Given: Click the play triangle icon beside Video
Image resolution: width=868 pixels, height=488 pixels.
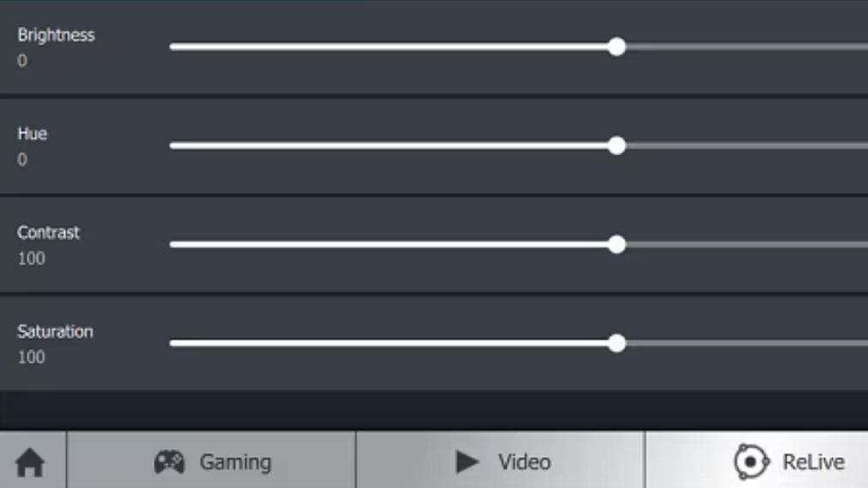Looking at the screenshot, I should tap(467, 462).
